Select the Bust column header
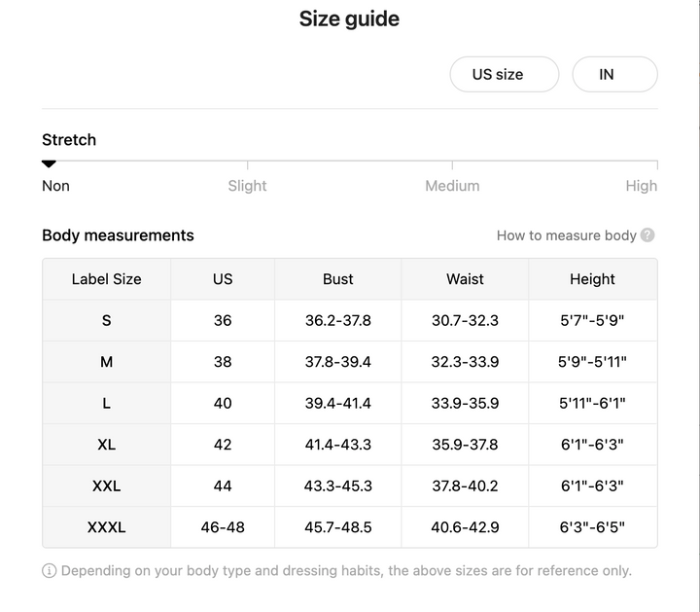The height and width of the screenshot is (612, 700). point(338,278)
